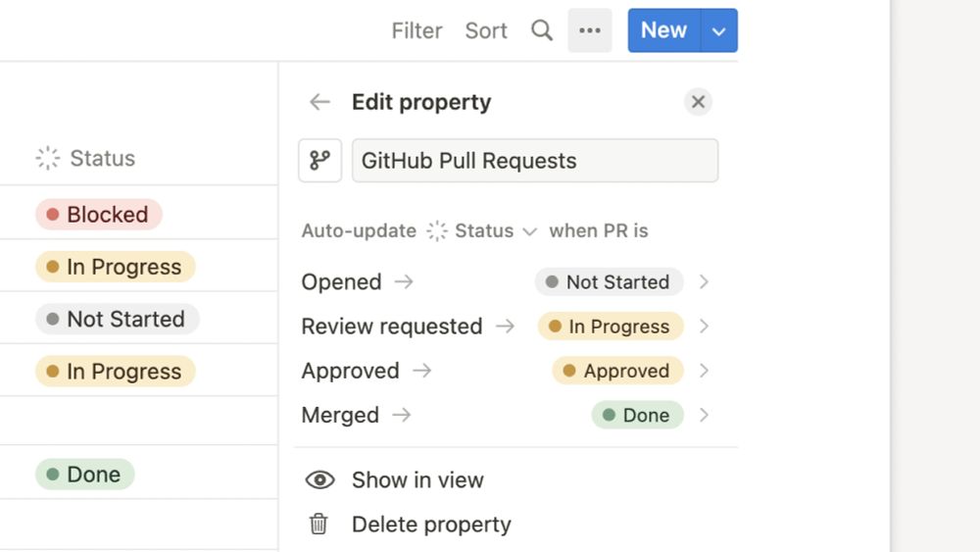Select the Approved status tag in the panel

(617, 371)
